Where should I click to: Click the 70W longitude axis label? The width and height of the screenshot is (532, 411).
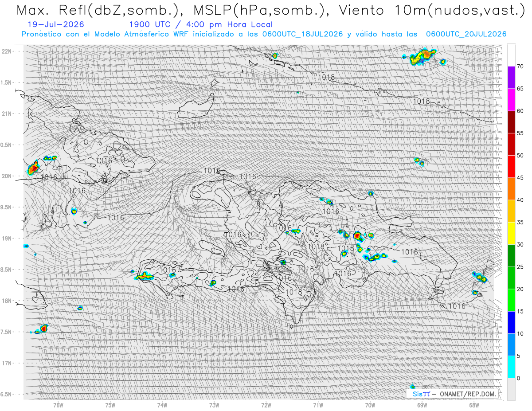tap(370, 405)
